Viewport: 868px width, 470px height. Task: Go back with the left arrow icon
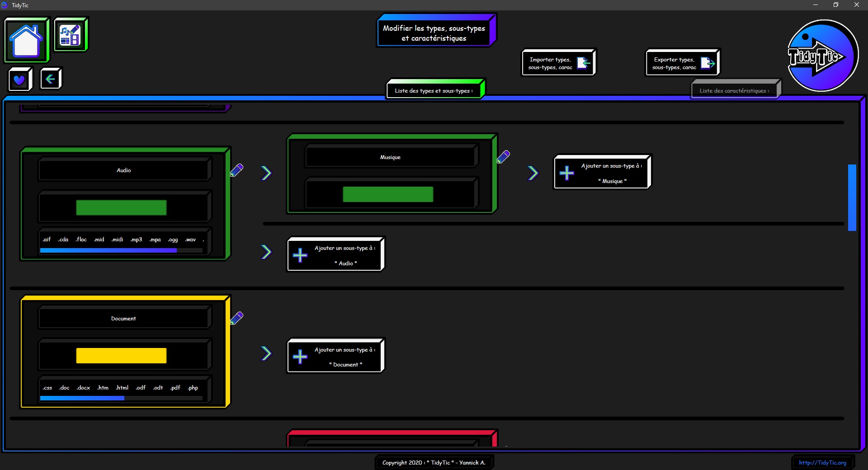[50, 79]
